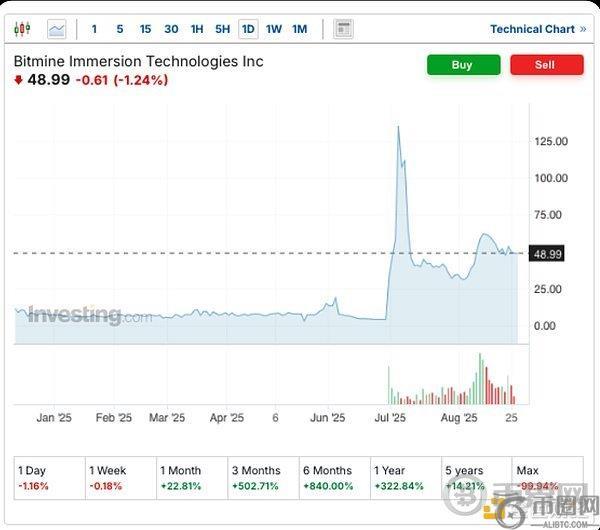Choose the 15 minute interval

[146, 29]
